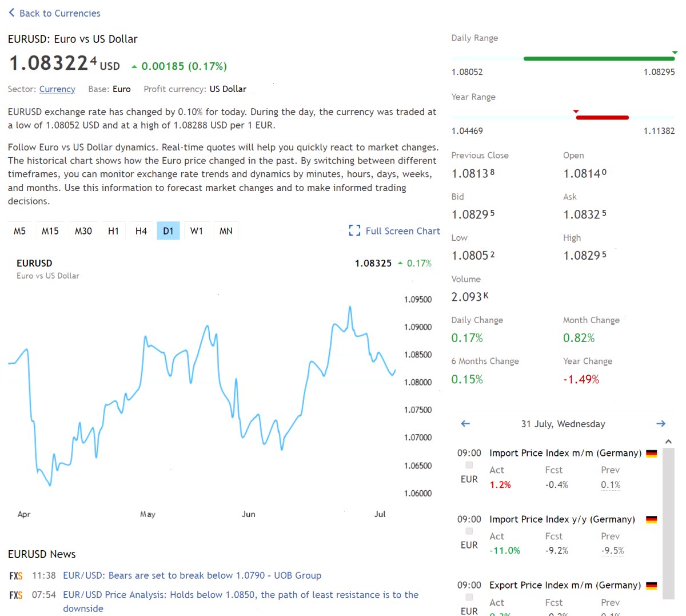Click German flag beside Export Price Index m/m
Screen dimensions: 686x616
pyautogui.click(x=651, y=586)
